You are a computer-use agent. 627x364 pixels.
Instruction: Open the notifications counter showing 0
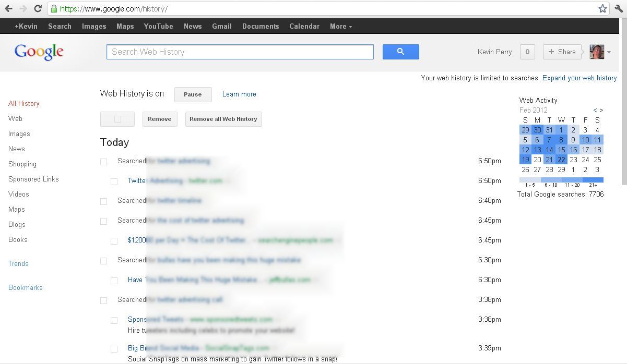point(527,52)
